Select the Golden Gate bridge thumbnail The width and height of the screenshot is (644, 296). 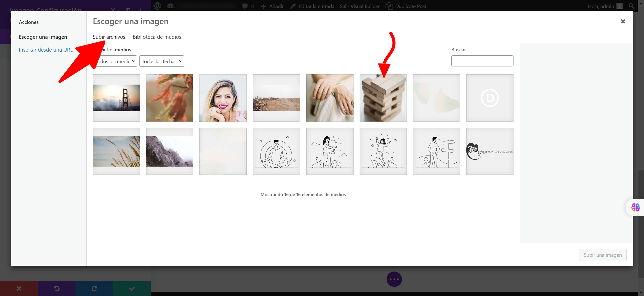click(116, 98)
